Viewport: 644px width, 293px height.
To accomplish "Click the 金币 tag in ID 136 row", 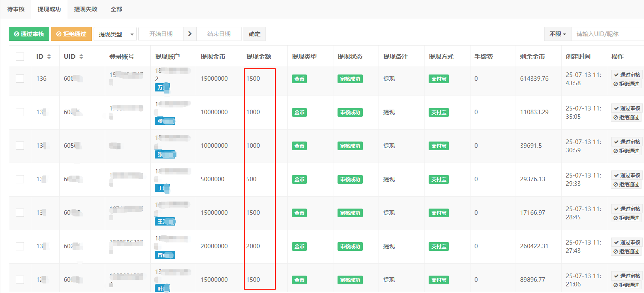I will pyautogui.click(x=299, y=79).
